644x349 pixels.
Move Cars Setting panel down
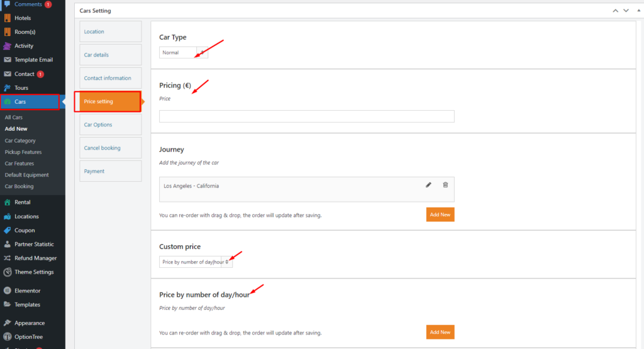click(626, 11)
